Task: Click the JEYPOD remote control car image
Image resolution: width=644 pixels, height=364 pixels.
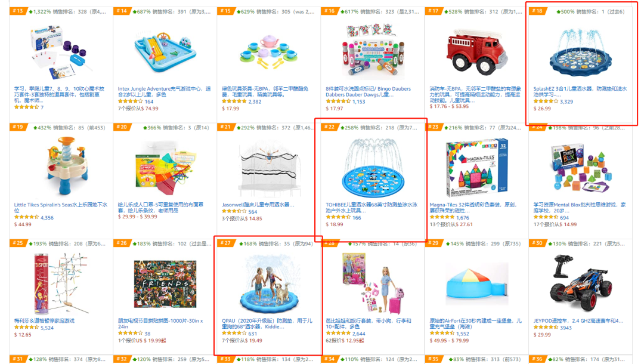Action: [580, 283]
